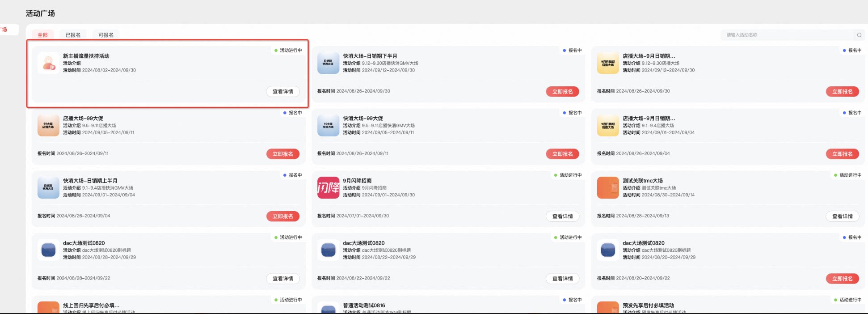Click 报名中 status on 快消大场-日销期下半月
The width and height of the screenshot is (868, 314).
[x=572, y=51]
